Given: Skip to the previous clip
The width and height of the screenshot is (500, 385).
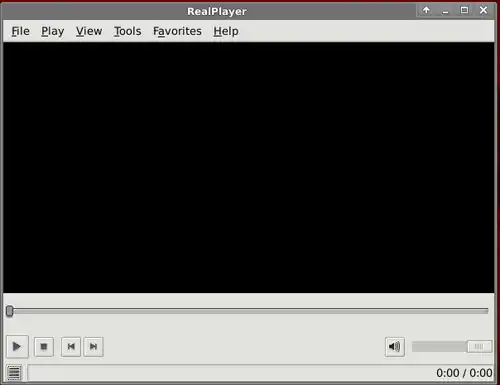Looking at the screenshot, I should [71, 347].
